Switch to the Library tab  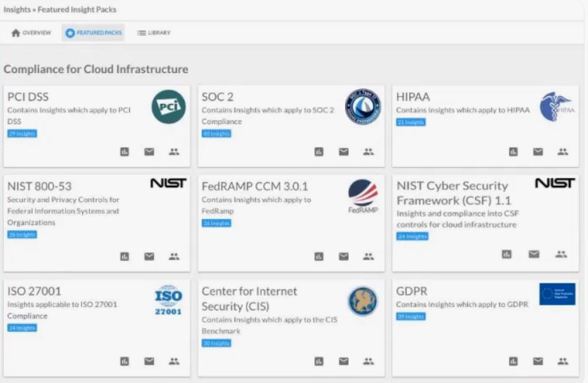pyautogui.click(x=154, y=32)
